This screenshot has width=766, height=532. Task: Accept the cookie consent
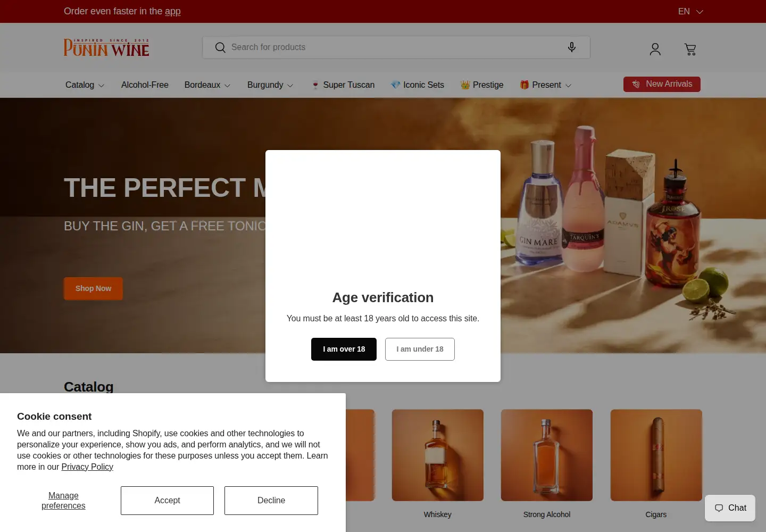[167, 501]
